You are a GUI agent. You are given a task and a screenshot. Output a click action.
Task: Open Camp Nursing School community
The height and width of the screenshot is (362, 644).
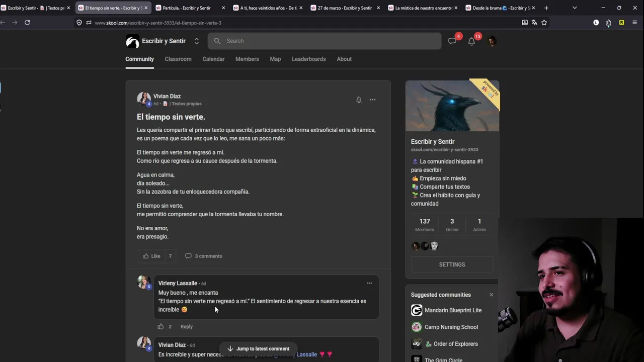coord(451,327)
